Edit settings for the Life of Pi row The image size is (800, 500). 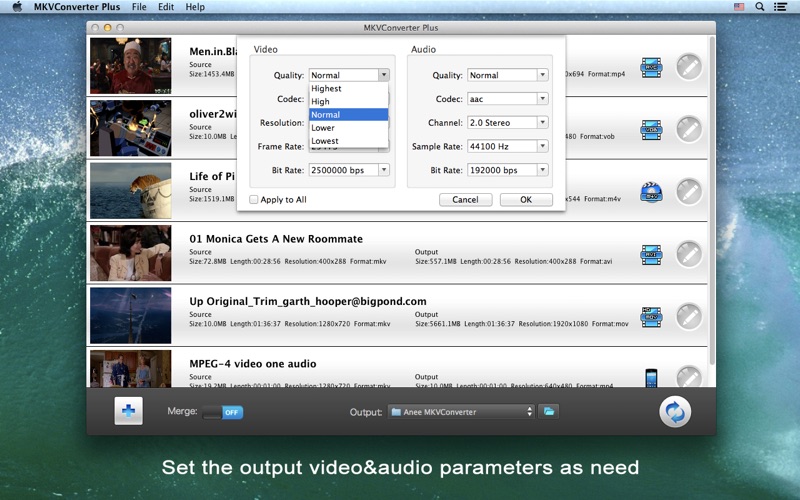click(x=689, y=192)
